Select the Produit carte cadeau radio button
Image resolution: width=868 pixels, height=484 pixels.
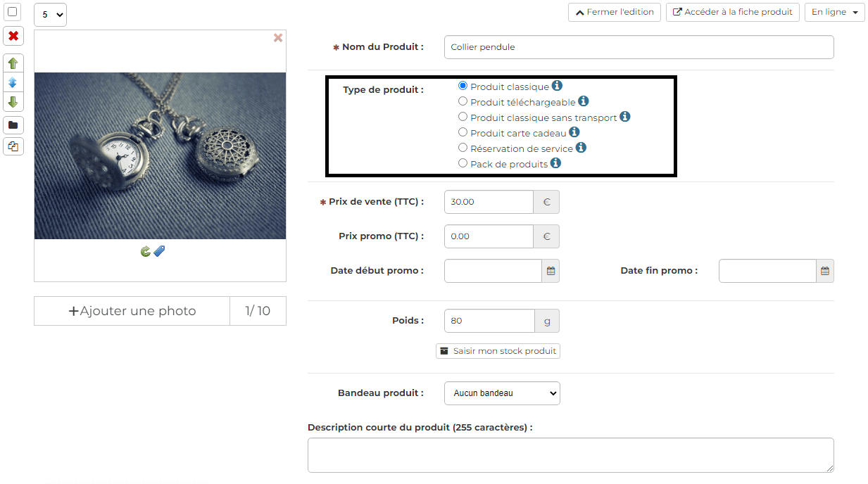(463, 132)
